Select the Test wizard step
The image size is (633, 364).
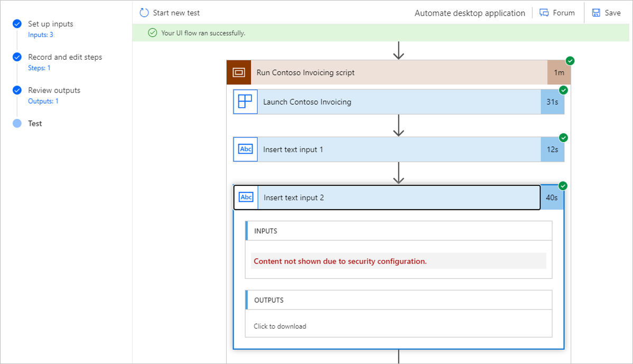coord(35,124)
